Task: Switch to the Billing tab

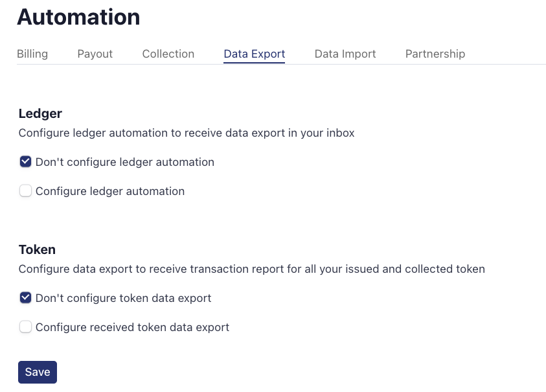Action: point(32,54)
